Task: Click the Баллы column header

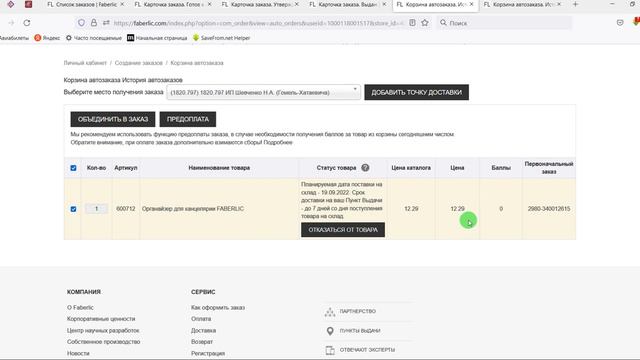Action: click(x=501, y=168)
